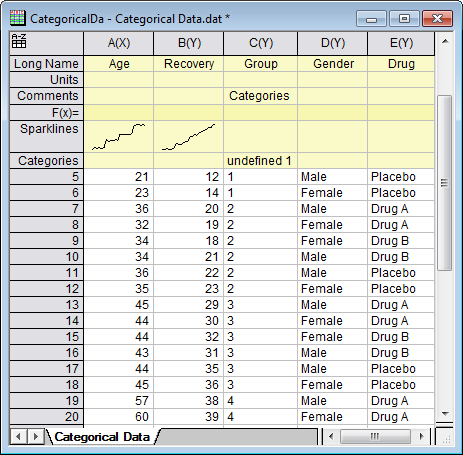Select row header 19
Screen dimensions: 463x455
pyautogui.click(x=46, y=401)
